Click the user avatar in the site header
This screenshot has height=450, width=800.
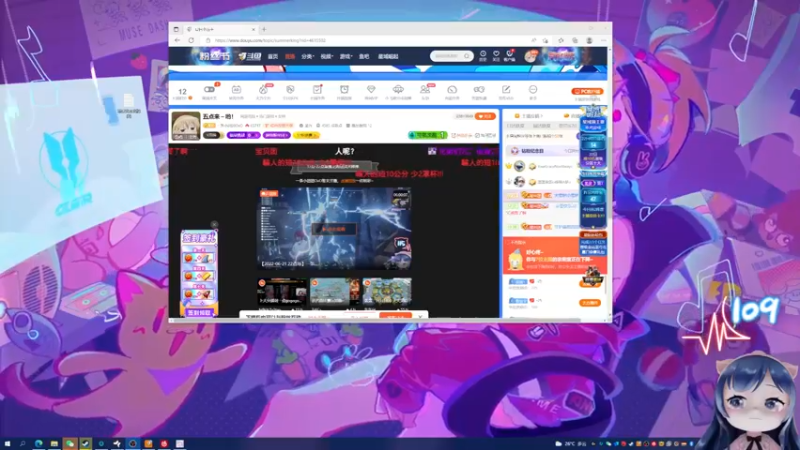point(531,56)
